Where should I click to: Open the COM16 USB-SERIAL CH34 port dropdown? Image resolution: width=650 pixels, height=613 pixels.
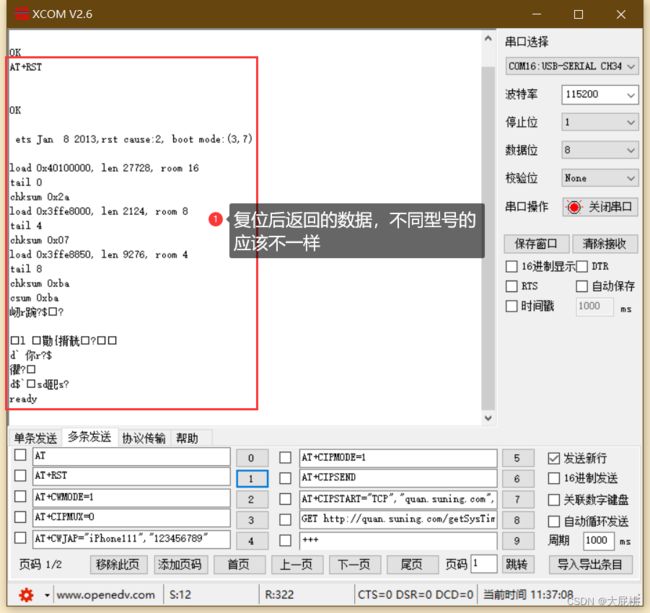click(x=571, y=66)
